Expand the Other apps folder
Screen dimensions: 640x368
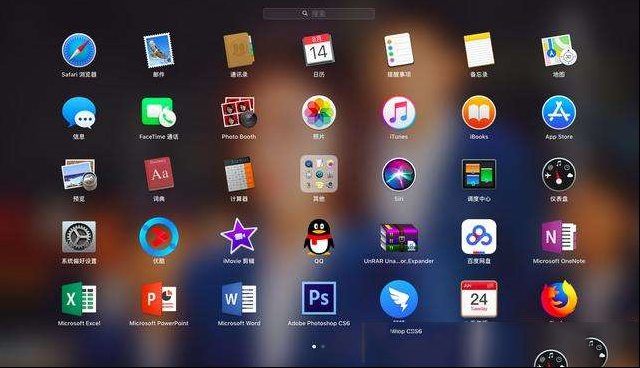[x=319, y=174]
